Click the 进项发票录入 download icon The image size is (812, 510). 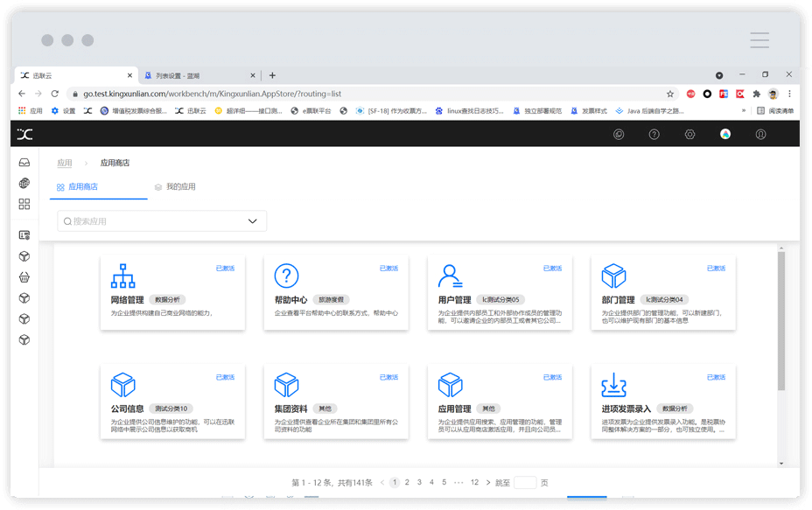[614, 385]
